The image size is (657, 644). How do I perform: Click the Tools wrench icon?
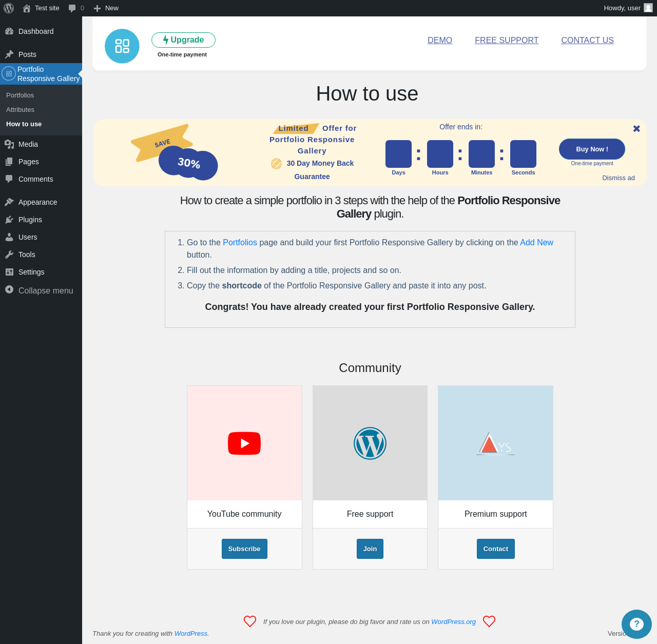pos(9,255)
